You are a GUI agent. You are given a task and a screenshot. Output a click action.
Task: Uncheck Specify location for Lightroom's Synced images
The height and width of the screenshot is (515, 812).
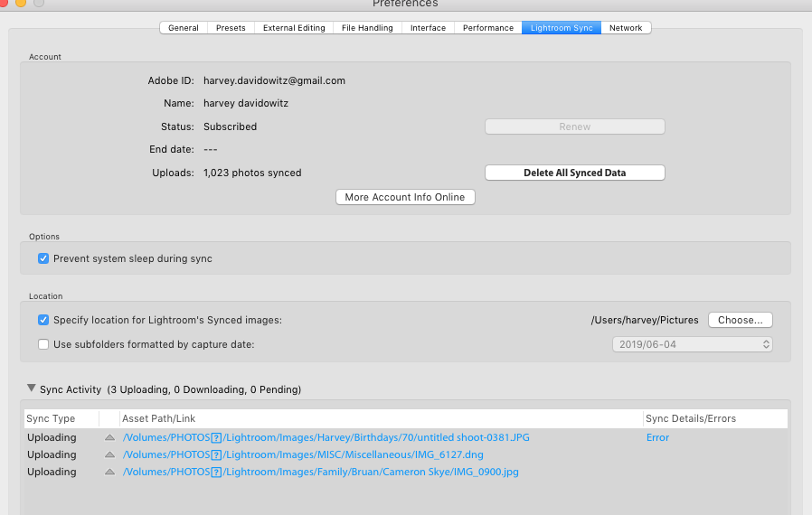tap(43, 320)
